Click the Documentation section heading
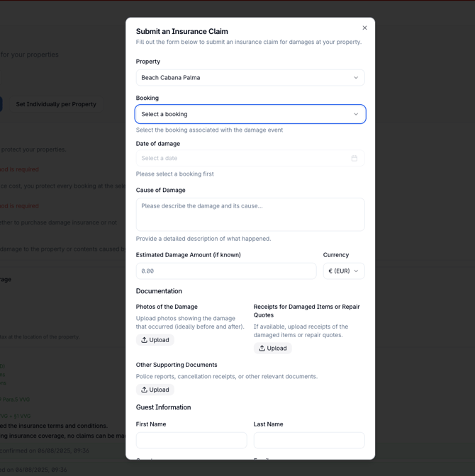The height and width of the screenshot is (476, 475). (159, 291)
